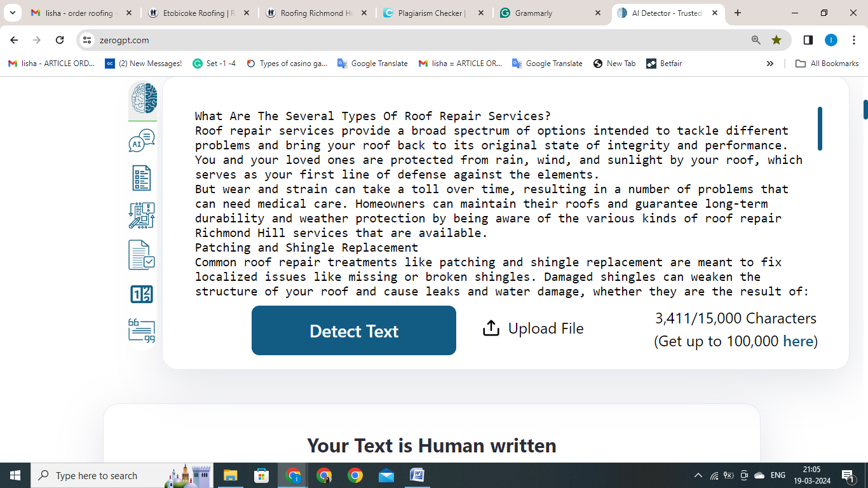Screen dimensions: 868x488
Task: Open the AI chat bubbles sidebar tool
Action: tap(142, 140)
